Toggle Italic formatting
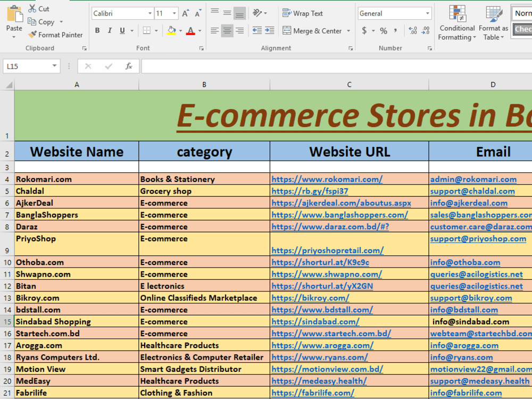The height and width of the screenshot is (399, 532). coord(110,30)
